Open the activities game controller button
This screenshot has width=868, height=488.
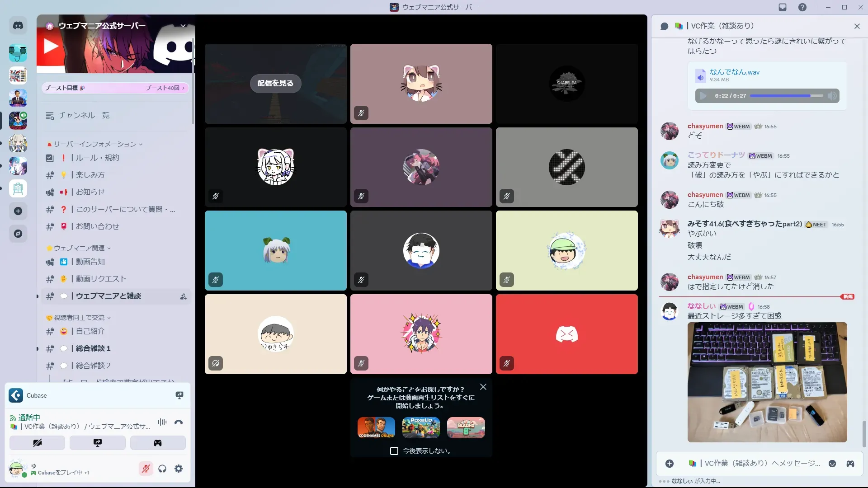click(x=157, y=443)
